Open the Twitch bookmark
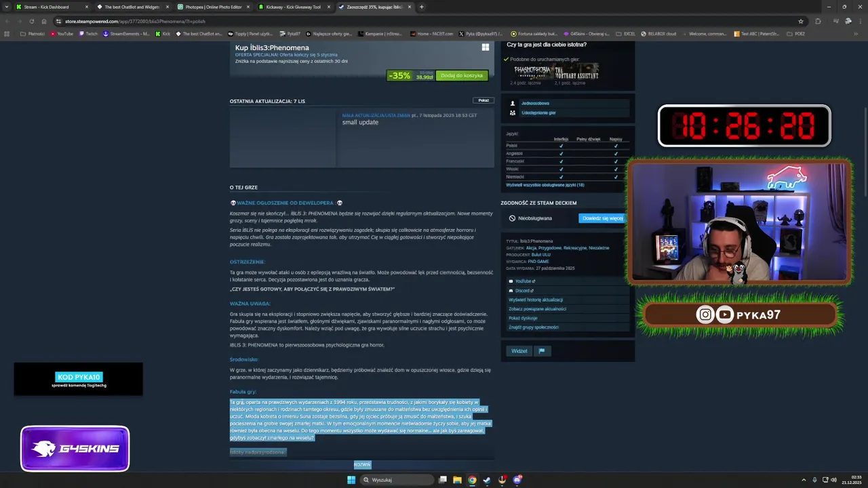This screenshot has height=488, width=868. [87, 34]
